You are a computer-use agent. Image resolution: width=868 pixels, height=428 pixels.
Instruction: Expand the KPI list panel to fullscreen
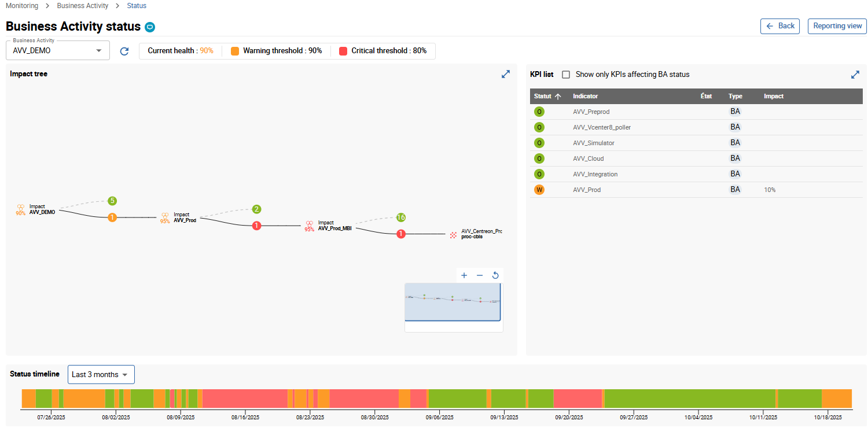click(x=855, y=75)
